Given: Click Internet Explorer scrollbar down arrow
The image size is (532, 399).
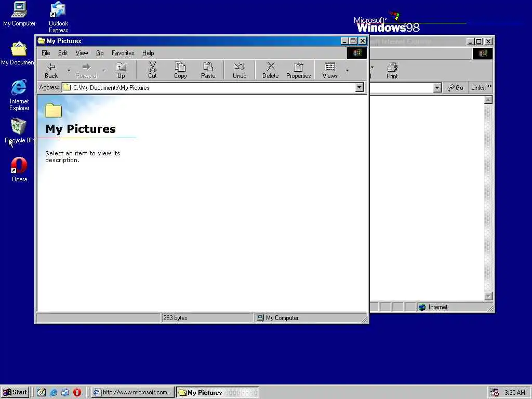Looking at the screenshot, I should (x=488, y=296).
